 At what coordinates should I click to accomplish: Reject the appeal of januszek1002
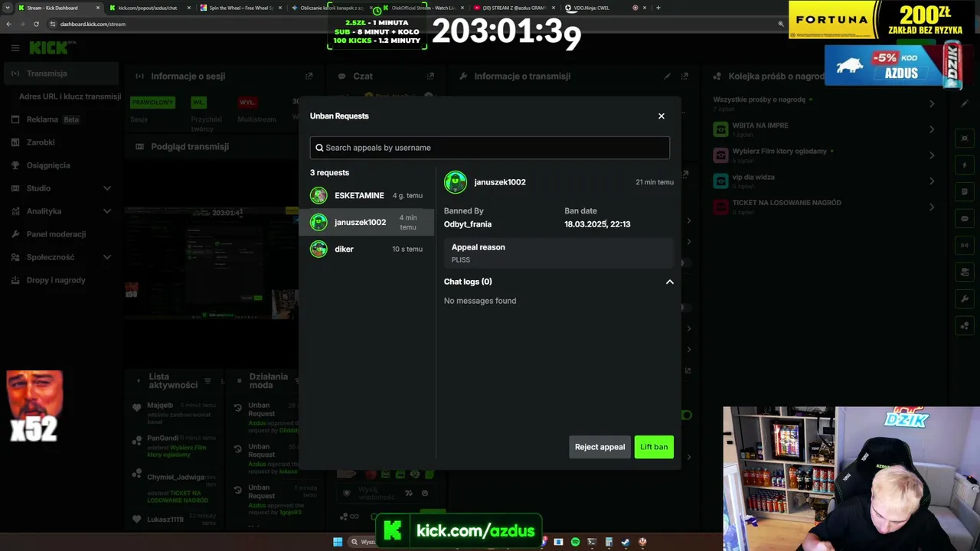coord(599,447)
